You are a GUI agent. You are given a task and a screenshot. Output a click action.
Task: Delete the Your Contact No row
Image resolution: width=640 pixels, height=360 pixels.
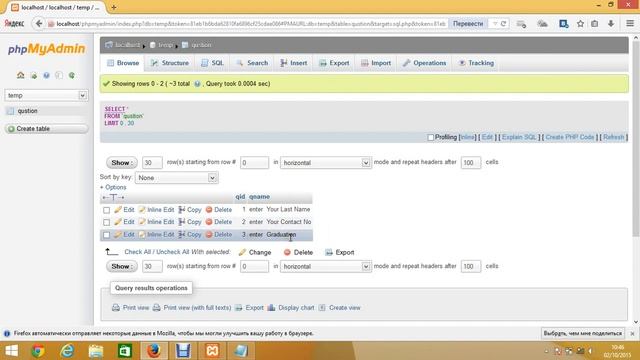(219, 222)
